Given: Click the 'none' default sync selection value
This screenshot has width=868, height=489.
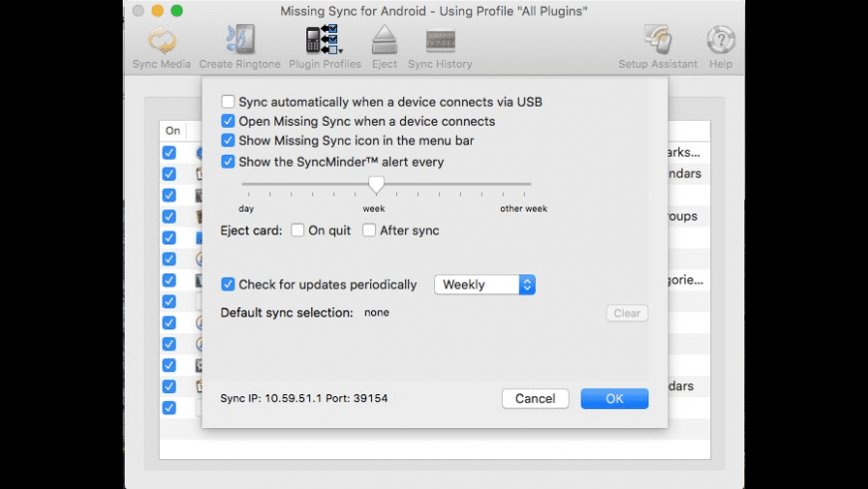Looking at the screenshot, I should tap(376, 312).
